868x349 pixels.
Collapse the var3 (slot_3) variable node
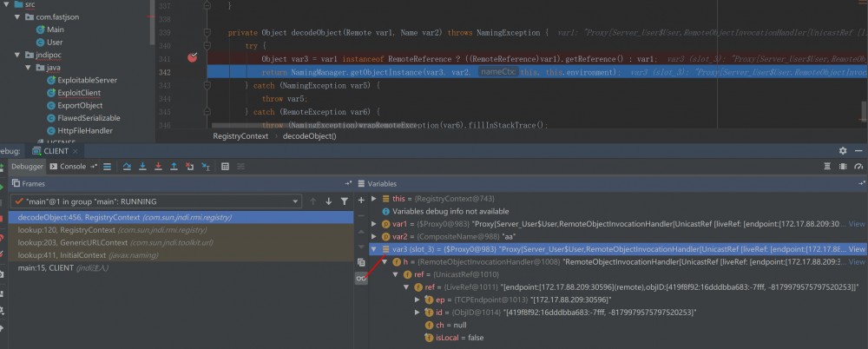click(374, 249)
